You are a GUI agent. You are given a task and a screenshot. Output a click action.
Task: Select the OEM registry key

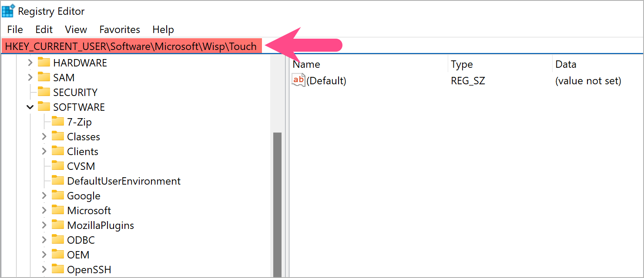[x=79, y=255]
